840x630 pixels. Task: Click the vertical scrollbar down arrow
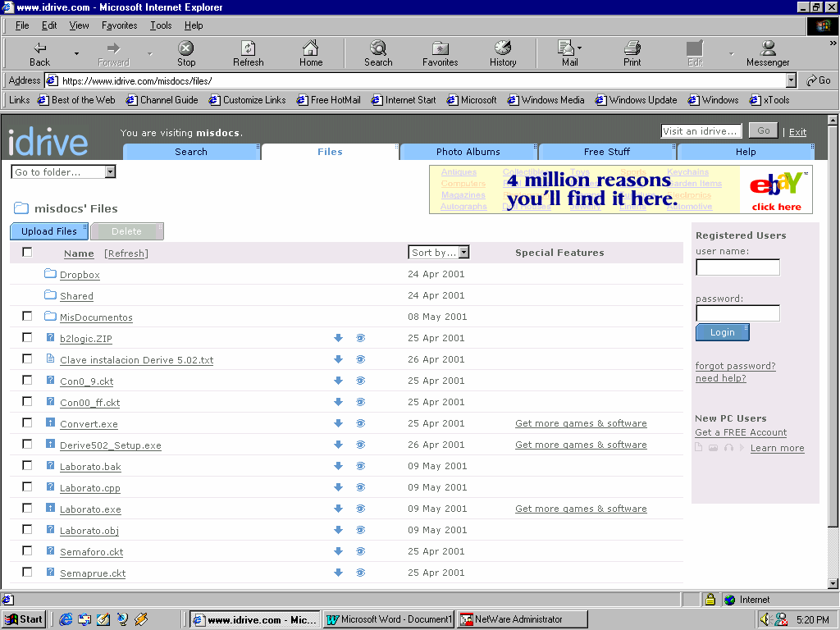click(833, 583)
